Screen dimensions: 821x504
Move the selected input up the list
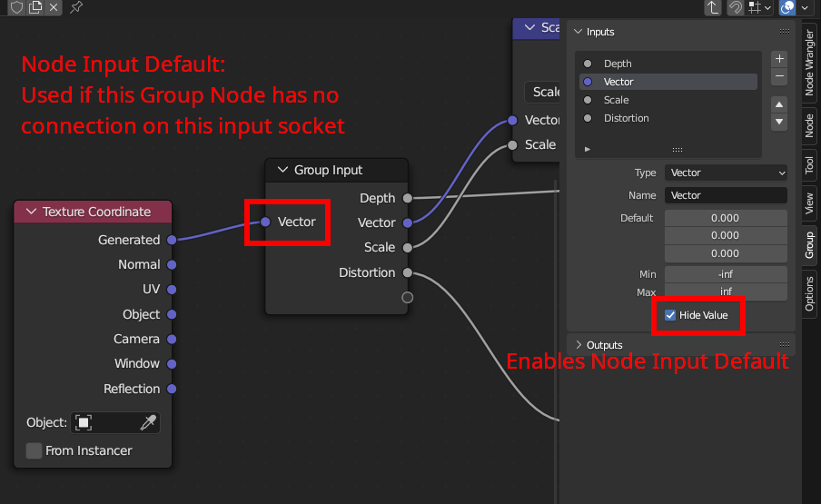point(779,104)
